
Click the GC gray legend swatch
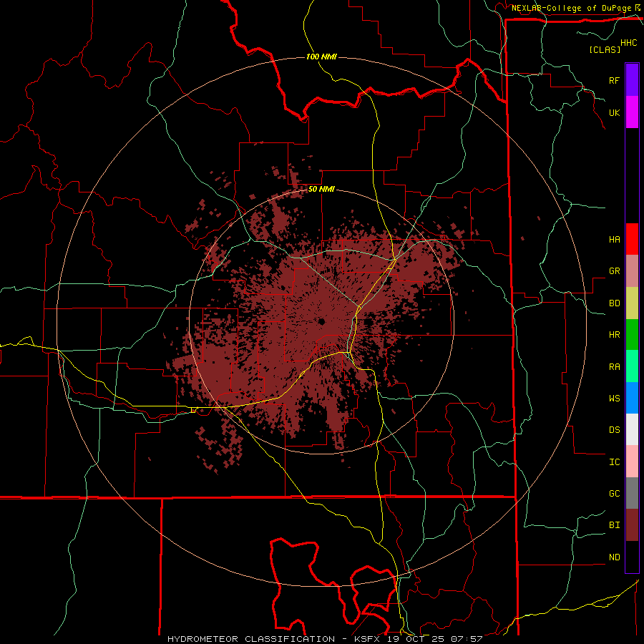pyautogui.click(x=632, y=493)
